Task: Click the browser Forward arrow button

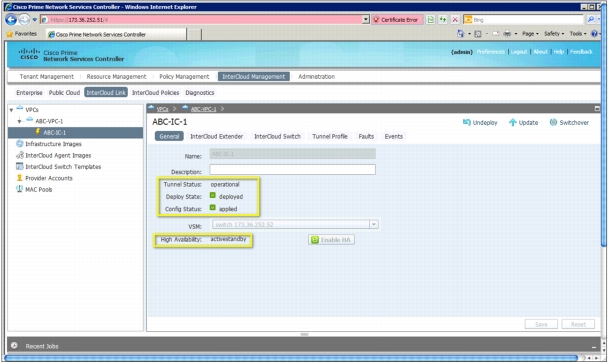Action: [x=24, y=19]
